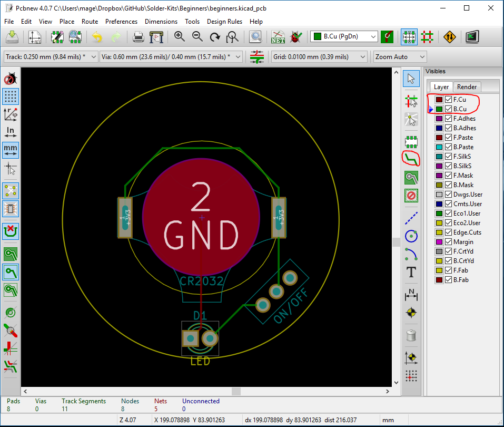Switch to the Render tab

tap(467, 87)
